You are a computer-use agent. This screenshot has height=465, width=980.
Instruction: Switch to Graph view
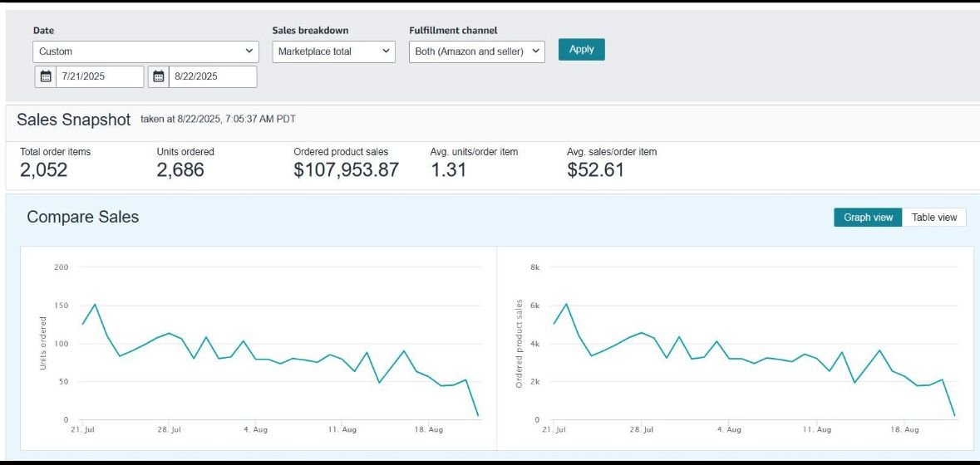(x=868, y=218)
